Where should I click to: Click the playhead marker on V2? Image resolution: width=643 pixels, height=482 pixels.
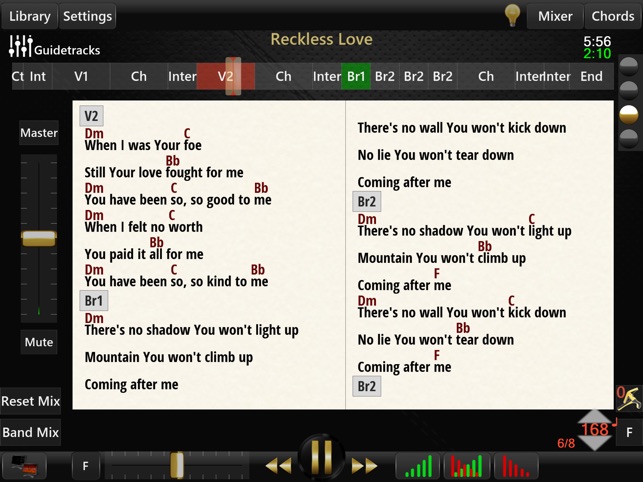[x=233, y=76]
